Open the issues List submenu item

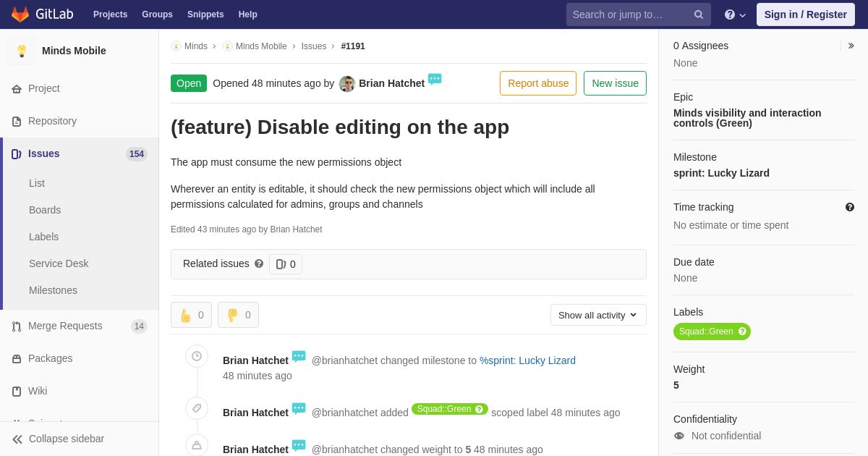[37, 183]
